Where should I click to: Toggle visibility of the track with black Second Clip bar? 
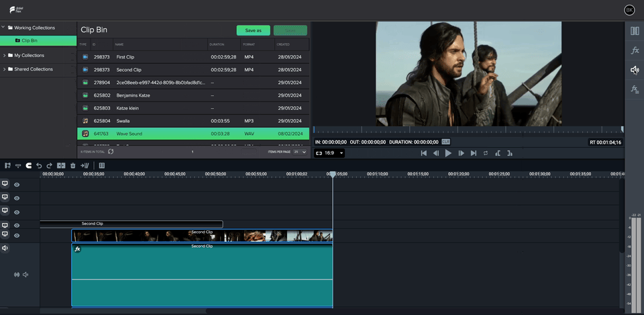pos(17,226)
